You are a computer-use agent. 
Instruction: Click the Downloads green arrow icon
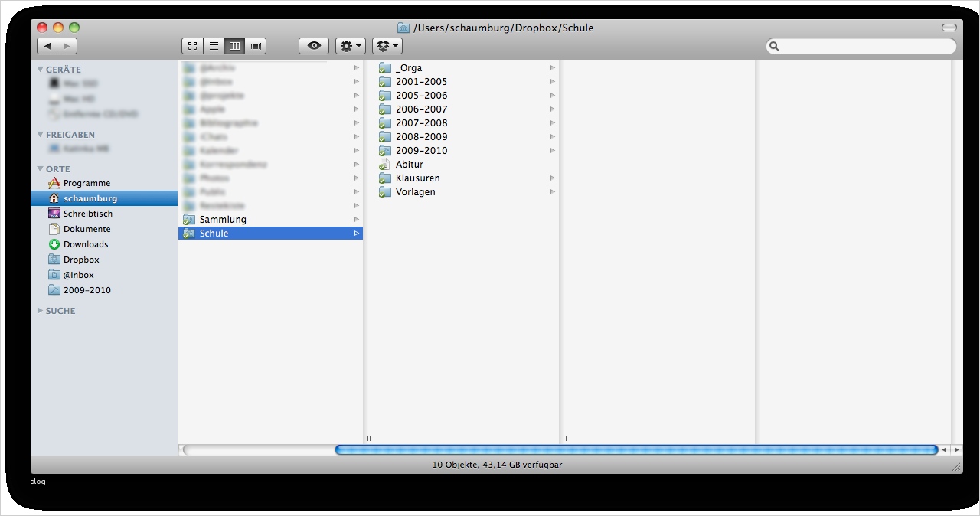pyautogui.click(x=54, y=244)
